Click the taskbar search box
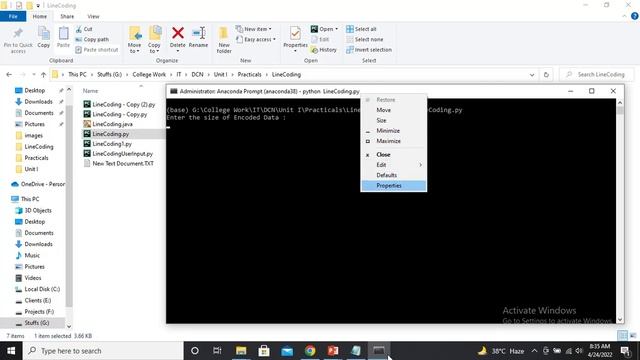Viewport: 640px width, 360px height. (103, 351)
